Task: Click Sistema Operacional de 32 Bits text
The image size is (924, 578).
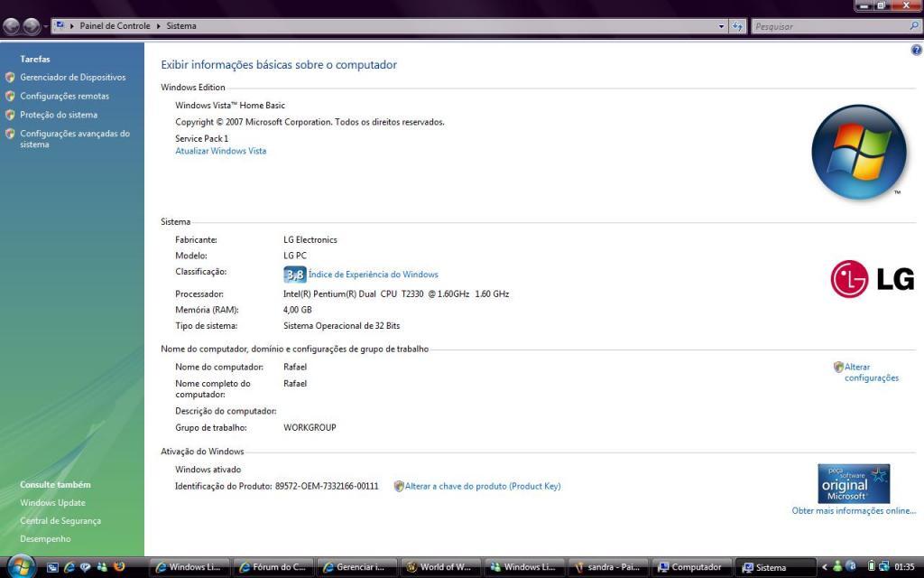Action: (341, 325)
